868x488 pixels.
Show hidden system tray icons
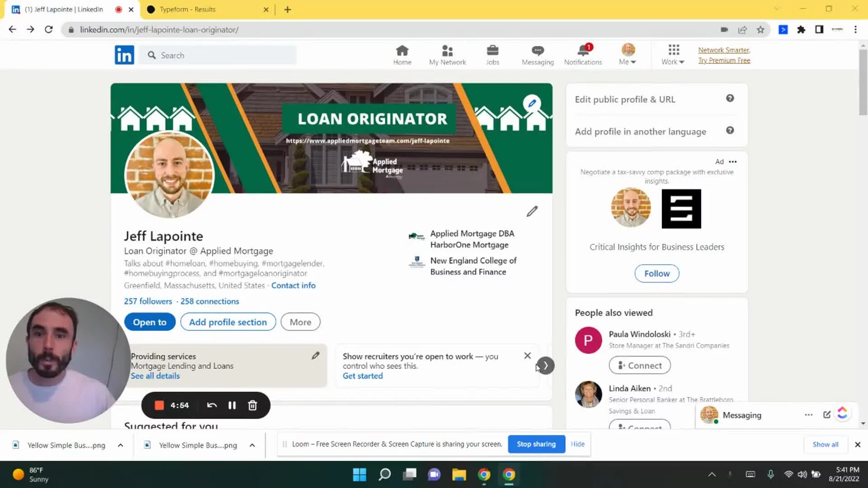click(712, 474)
